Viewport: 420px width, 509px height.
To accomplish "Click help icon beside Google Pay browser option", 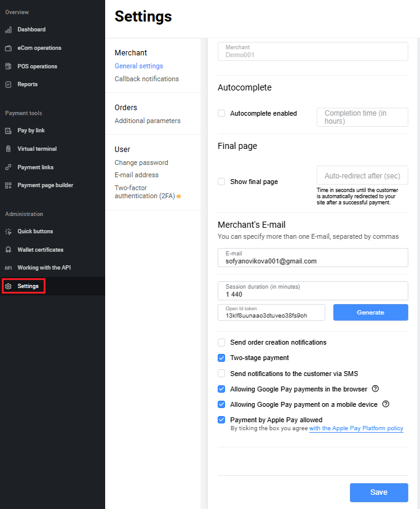I will tap(375, 389).
